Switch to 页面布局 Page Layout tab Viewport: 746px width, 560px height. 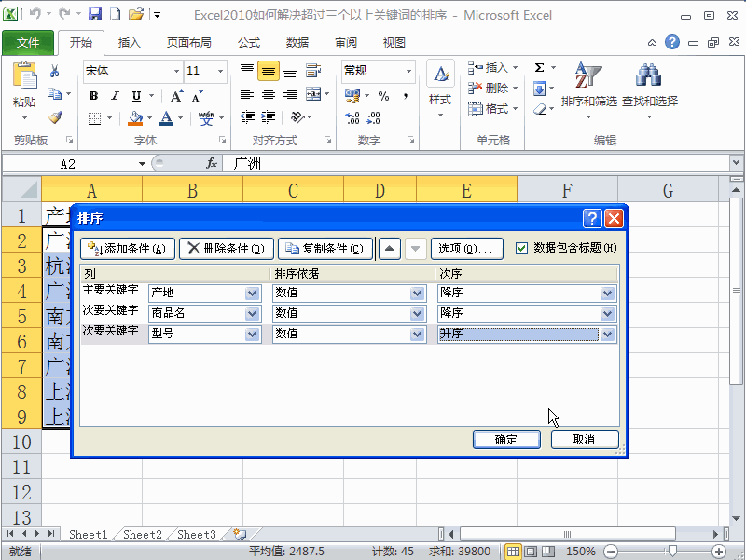click(x=189, y=43)
